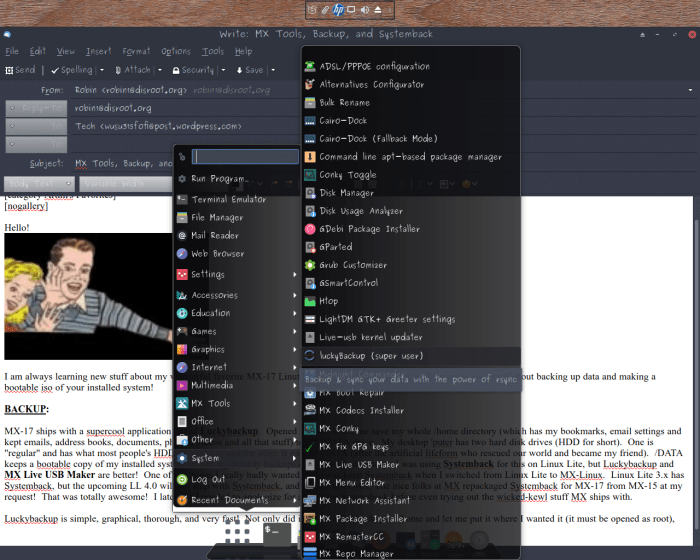
Task: Expand the Office submenu
Action: [237, 421]
